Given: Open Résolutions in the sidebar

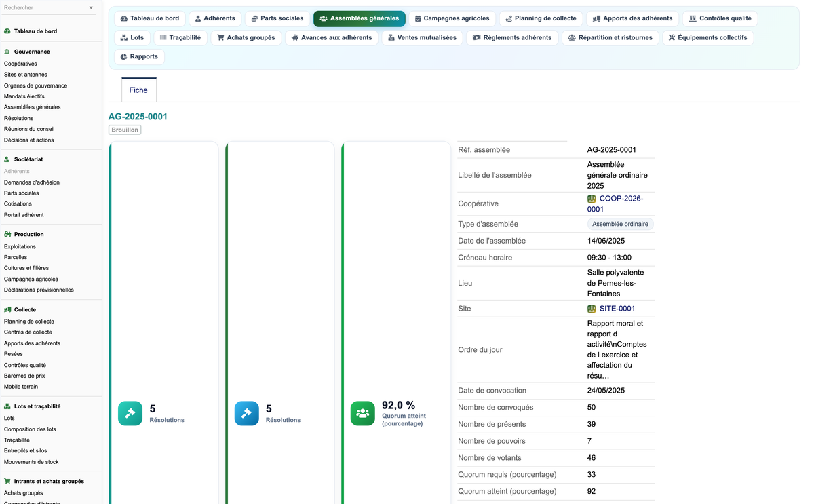Looking at the screenshot, I should 18,118.
